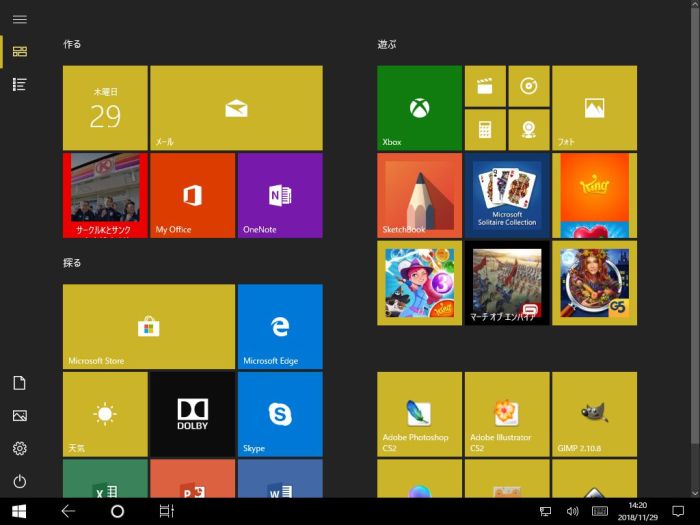
Task: Select the pinned tiles view
Action: pyautogui.click(x=19, y=51)
